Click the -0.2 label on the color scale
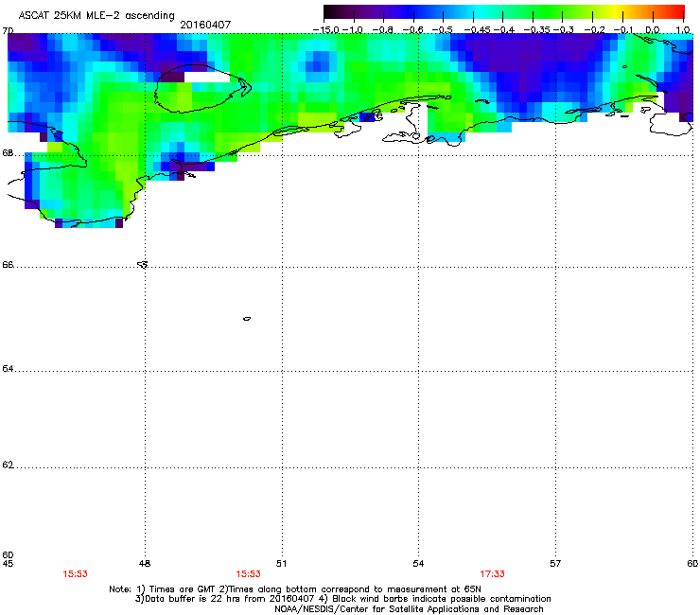The image size is (700, 615). pyautogui.click(x=595, y=29)
